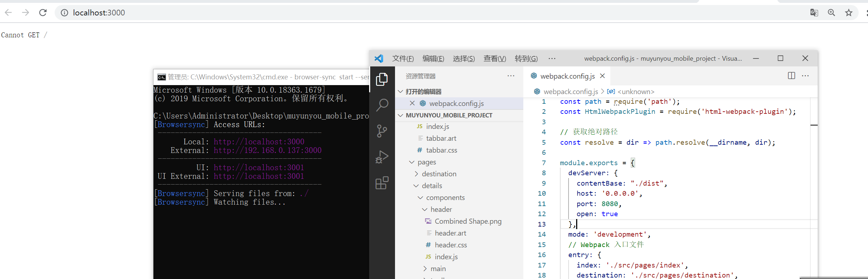Viewport: 868px width, 279px height.
Task: Open the Explorer activity bar icon
Action: coord(382,79)
